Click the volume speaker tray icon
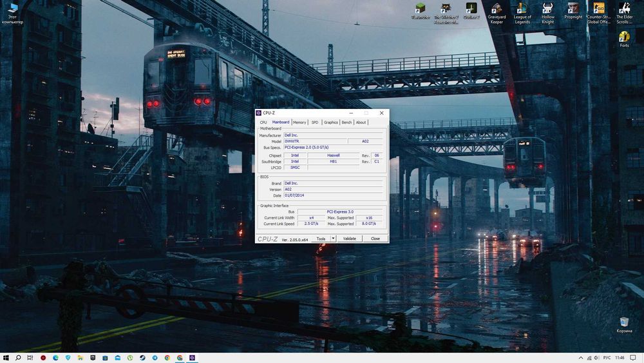Screen dimensions: 644x363 [596, 358]
